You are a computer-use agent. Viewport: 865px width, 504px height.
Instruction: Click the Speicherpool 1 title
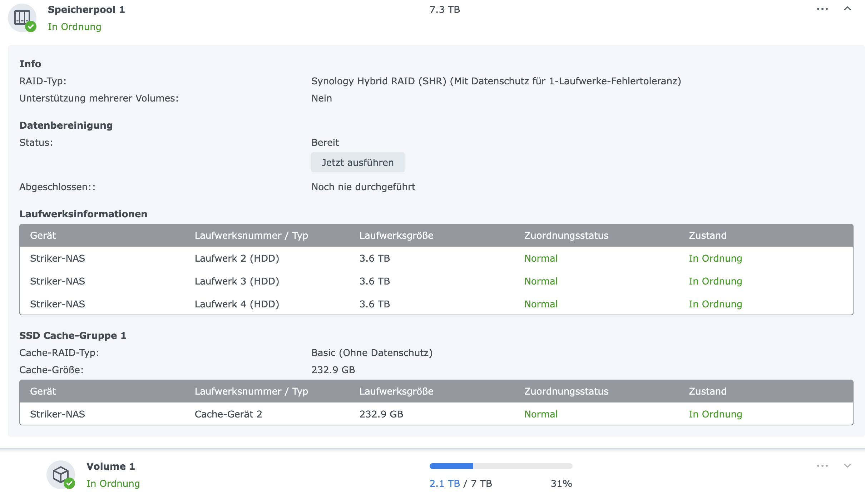tap(86, 10)
